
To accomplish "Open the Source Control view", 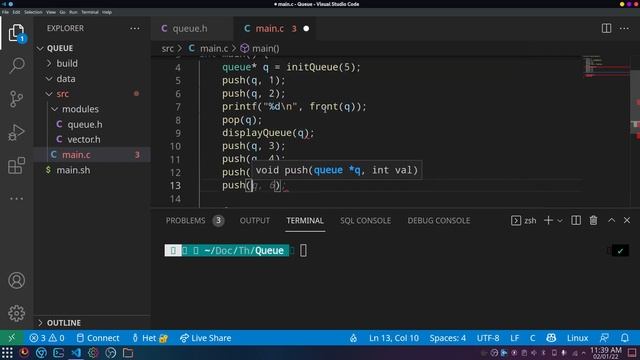I will pyautogui.click(x=16, y=99).
